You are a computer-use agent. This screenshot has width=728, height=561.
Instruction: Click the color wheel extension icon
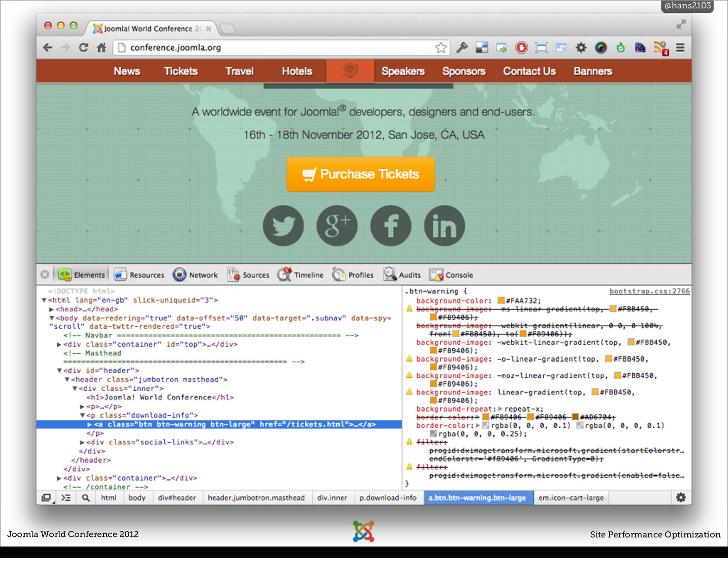coord(601,47)
